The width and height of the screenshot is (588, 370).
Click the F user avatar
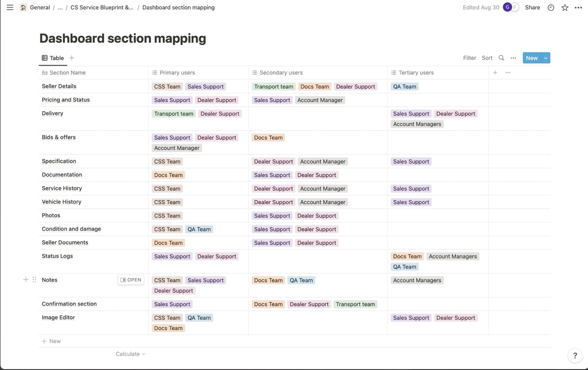[x=515, y=7]
